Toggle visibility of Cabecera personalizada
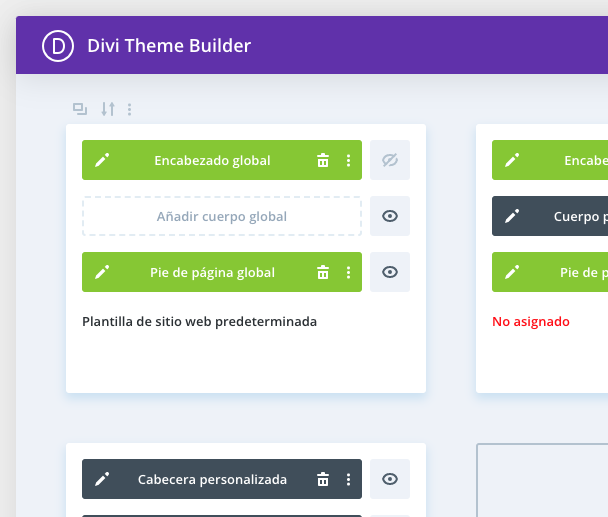 tap(390, 479)
